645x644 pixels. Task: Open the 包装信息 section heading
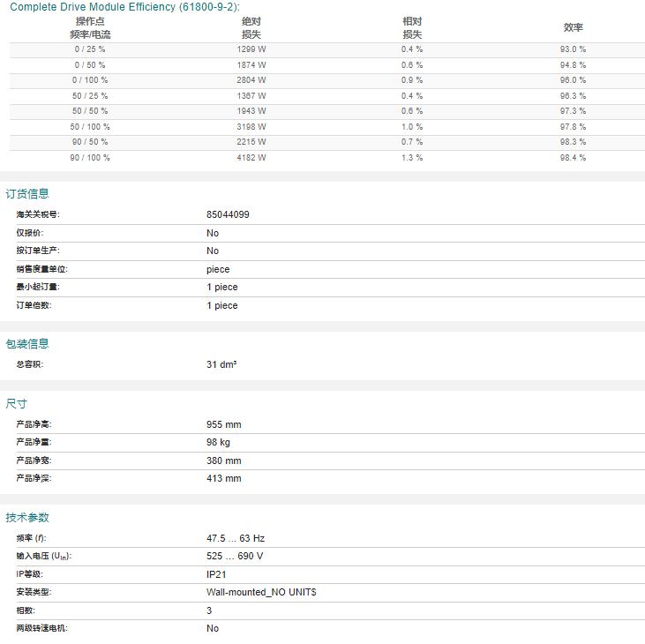(x=27, y=344)
